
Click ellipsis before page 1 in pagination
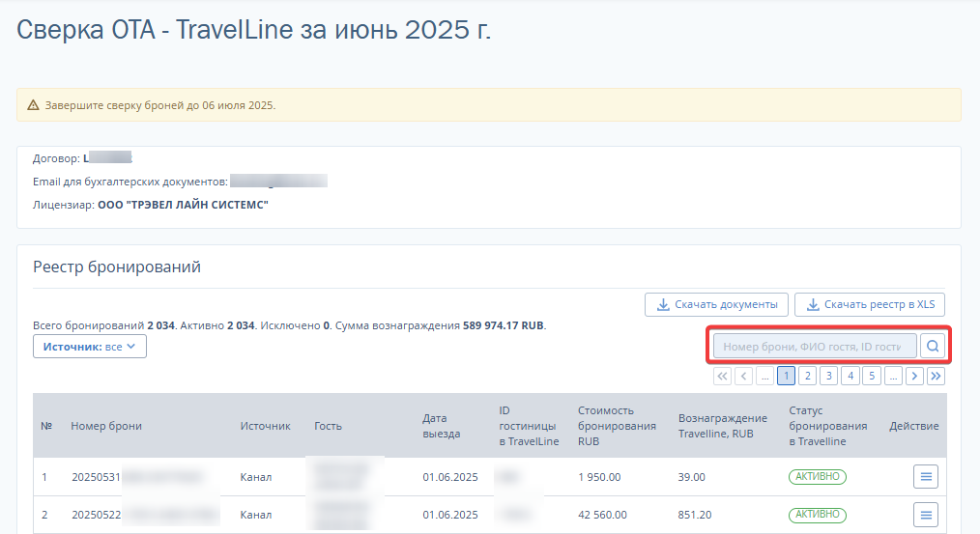click(765, 376)
